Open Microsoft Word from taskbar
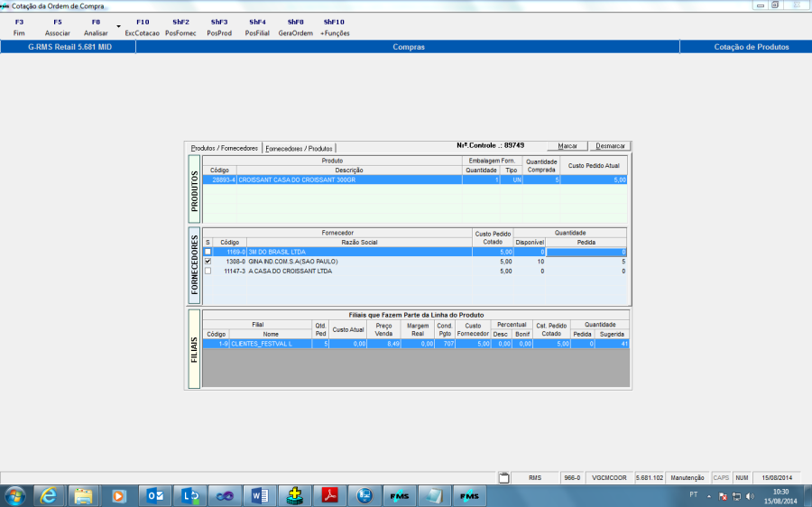The image size is (812, 507). coord(260,496)
